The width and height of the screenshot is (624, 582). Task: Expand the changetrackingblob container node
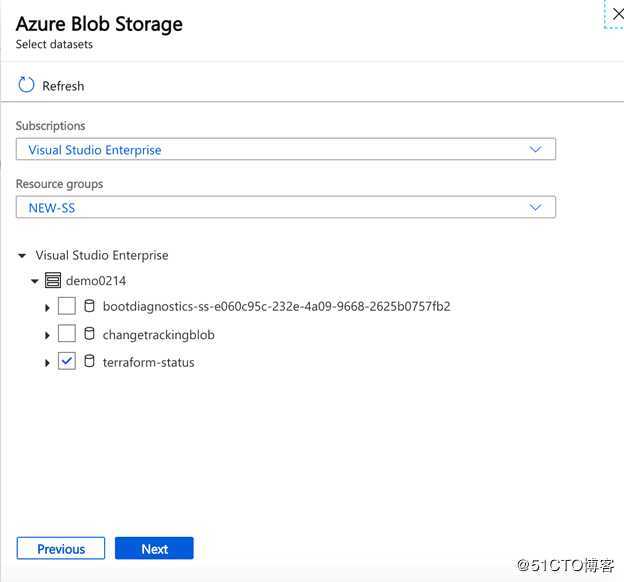(x=47, y=335)
